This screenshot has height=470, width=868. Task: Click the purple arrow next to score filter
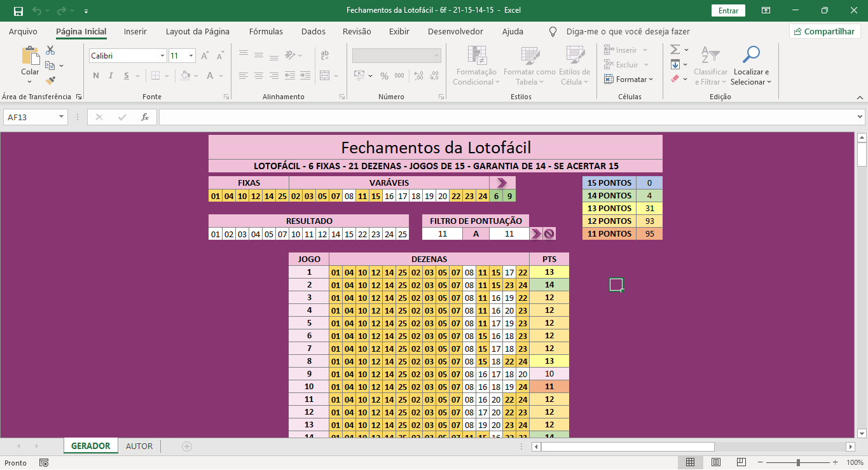pyautogui.click(x=535, y=234)
